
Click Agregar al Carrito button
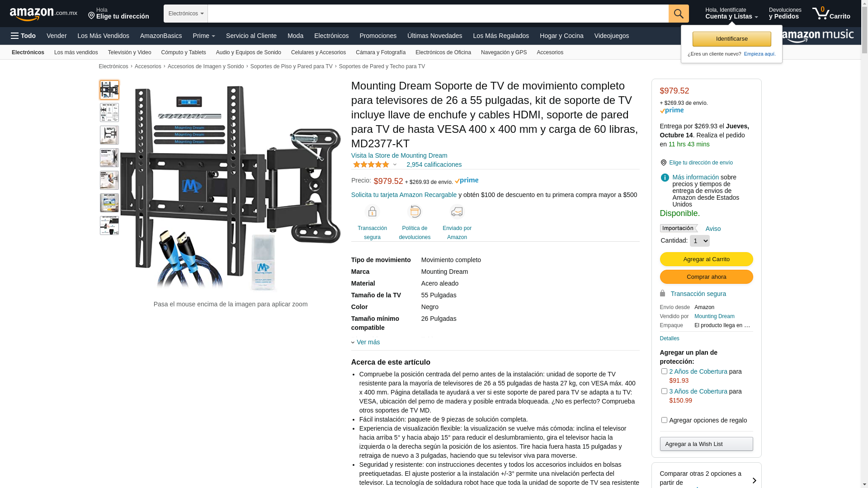click(706, 259)
